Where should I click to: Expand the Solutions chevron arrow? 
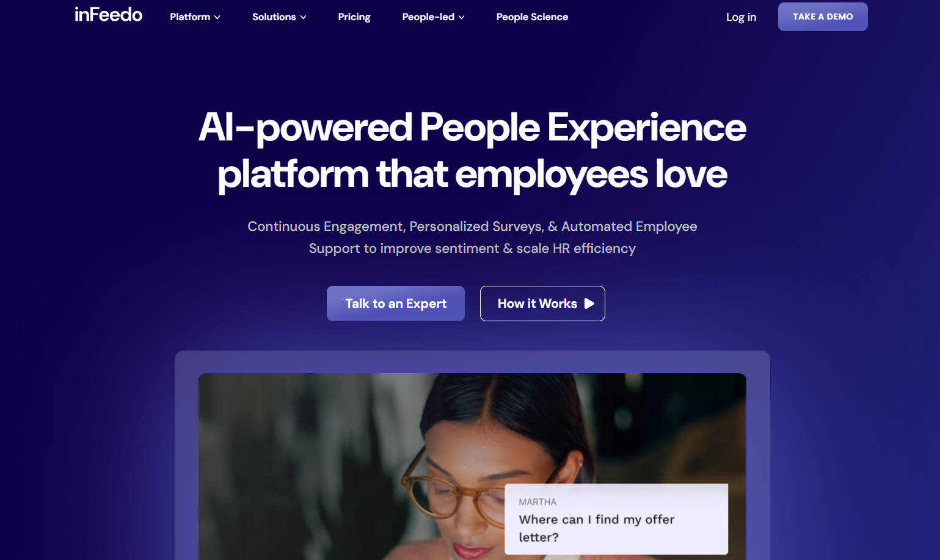pos(303,18)
